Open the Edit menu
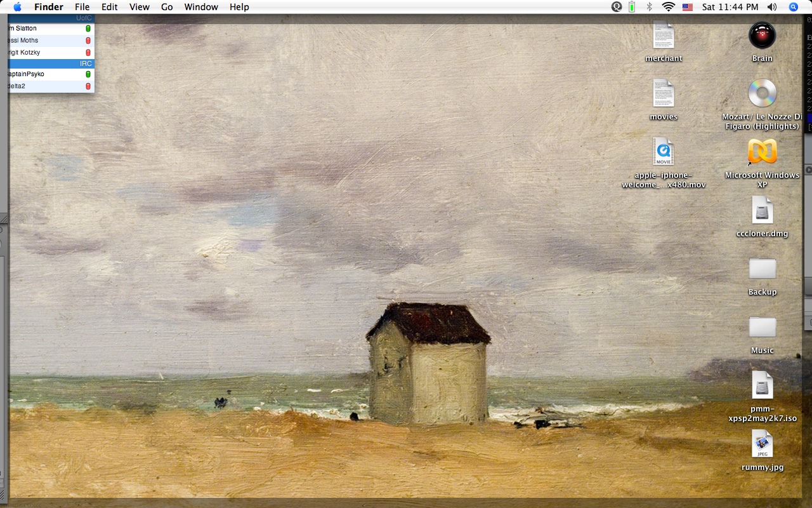Screen dimensions: 812x508 [x=110, y=7]
